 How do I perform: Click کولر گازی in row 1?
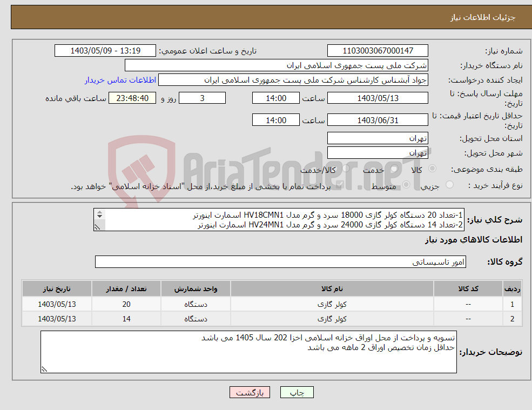click(332, 305)
